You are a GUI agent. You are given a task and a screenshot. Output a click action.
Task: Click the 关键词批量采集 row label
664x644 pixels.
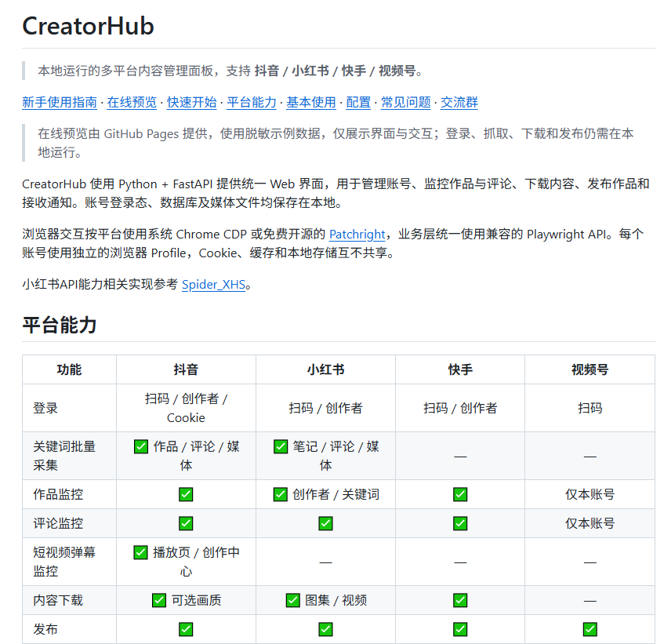click(64, 456)
